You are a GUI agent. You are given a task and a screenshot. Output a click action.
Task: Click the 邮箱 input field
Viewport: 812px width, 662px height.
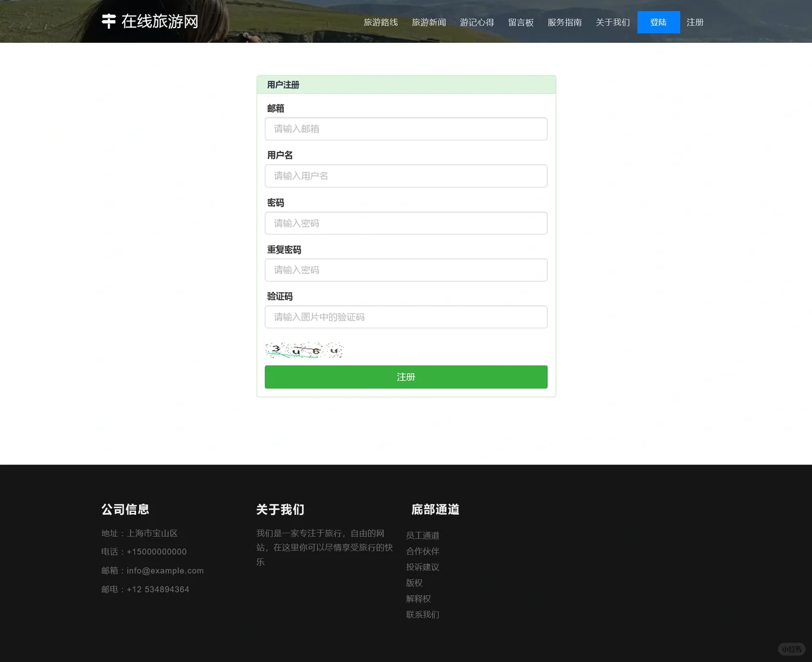point(406,129)
